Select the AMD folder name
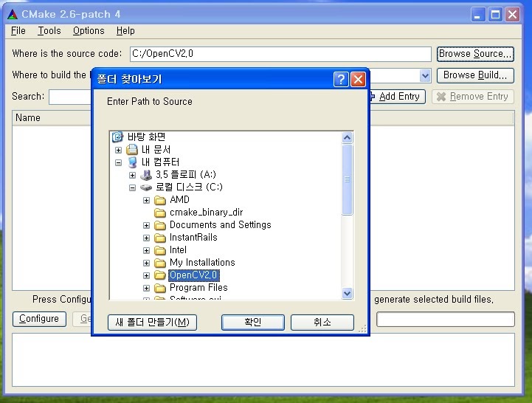The height and width of the screenshot is (403, 532). tap(179, 200)
